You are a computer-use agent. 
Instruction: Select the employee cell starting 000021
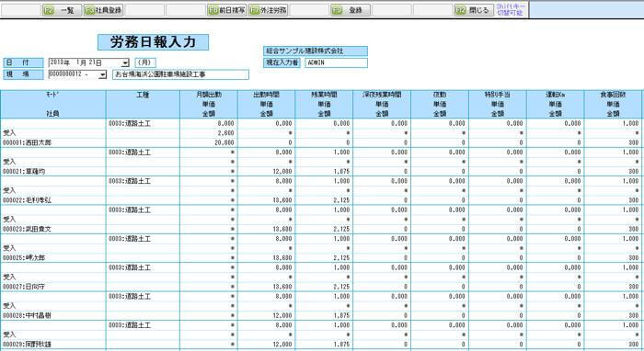click(x=53, y=172)
